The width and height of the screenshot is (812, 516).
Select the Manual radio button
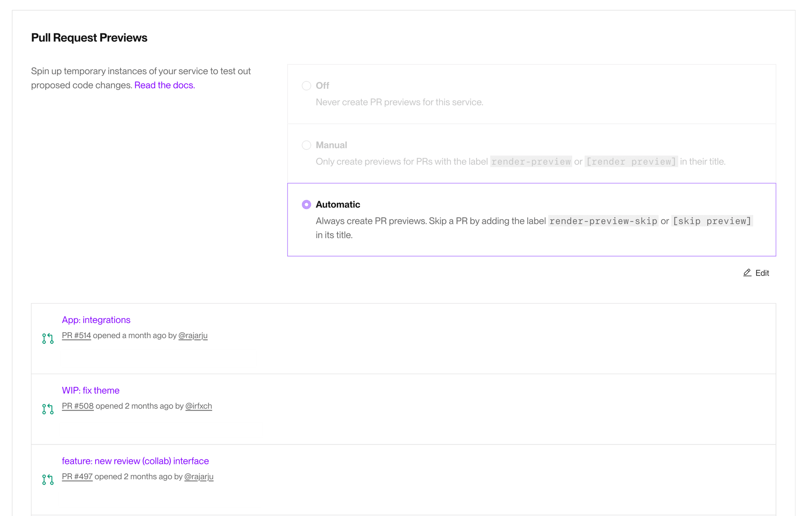click(x=306, y=145)
